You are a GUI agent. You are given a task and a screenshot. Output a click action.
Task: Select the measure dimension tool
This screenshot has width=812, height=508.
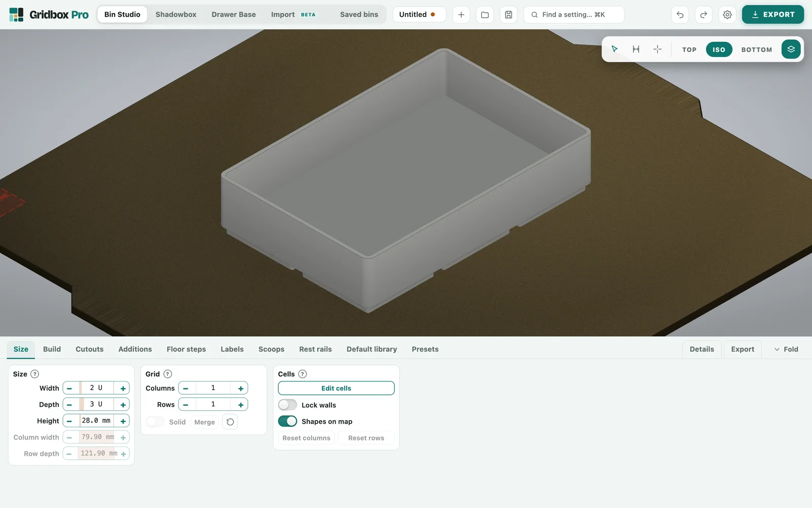[636, 49]
